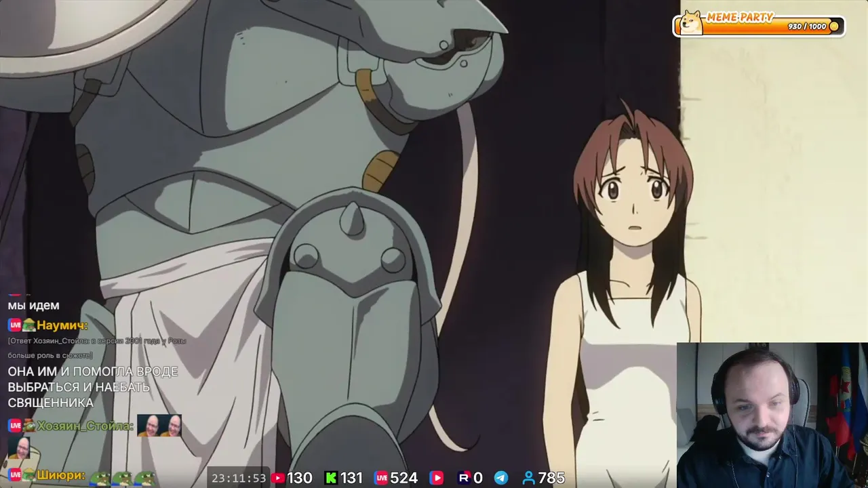868x488 pixels.
Task: Click the LIVE badge beside Наумич
Action: [x=15, y=325]
